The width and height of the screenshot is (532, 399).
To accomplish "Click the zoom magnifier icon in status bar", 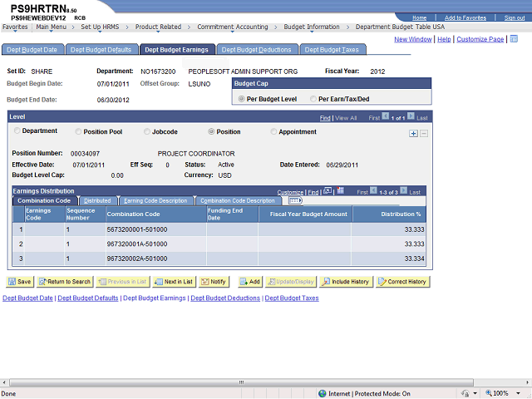I will tap(489, 393).
